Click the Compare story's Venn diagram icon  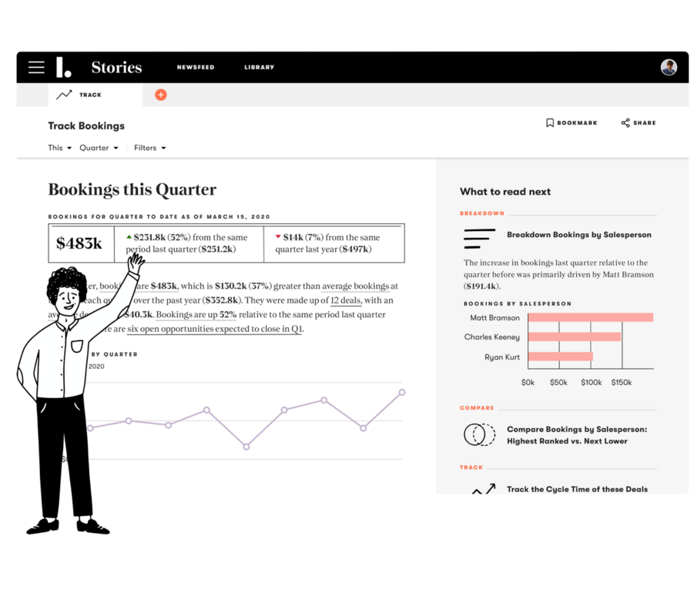coord(478,434)
